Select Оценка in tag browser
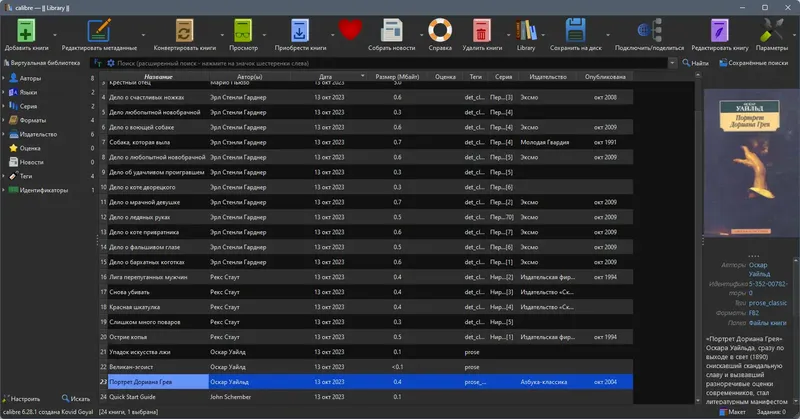Viewport: 800px width, 419px height. [x=30, y=148]
